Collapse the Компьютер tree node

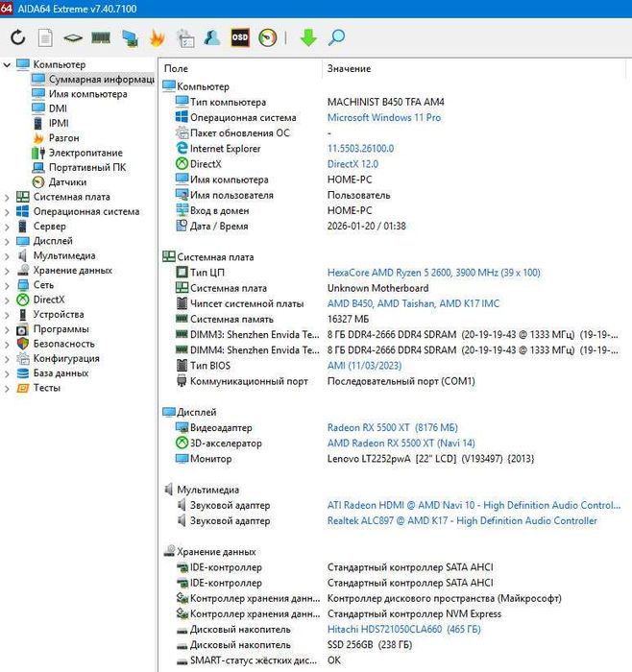pos(7,64)
